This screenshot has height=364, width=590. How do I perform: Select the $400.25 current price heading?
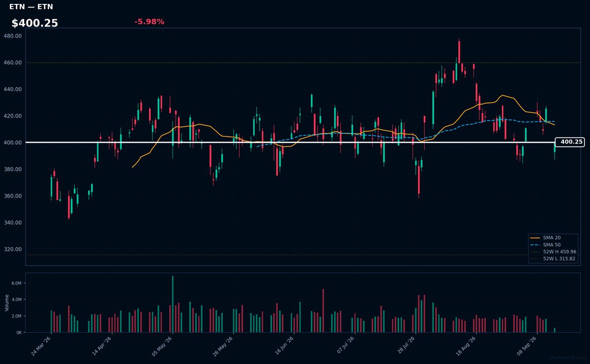pyautogui.click(x=35, y=23)
